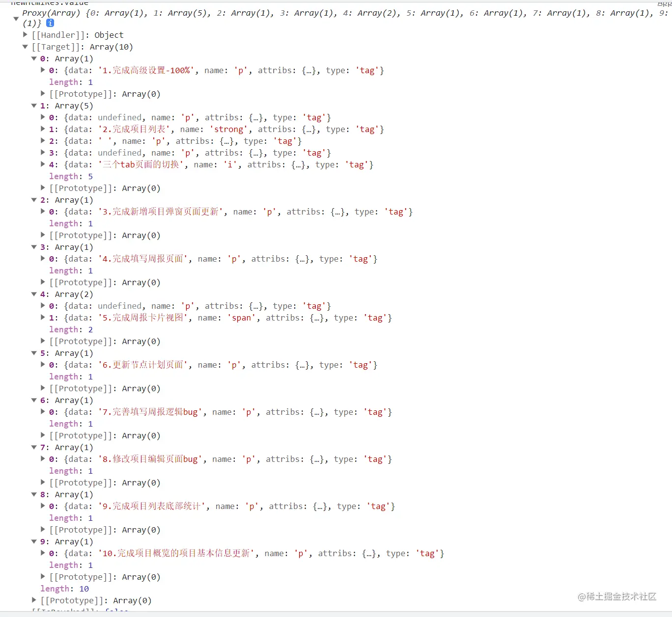Click the string '10.完成项目概览的项目基本信息更新'

click(176, 553)
